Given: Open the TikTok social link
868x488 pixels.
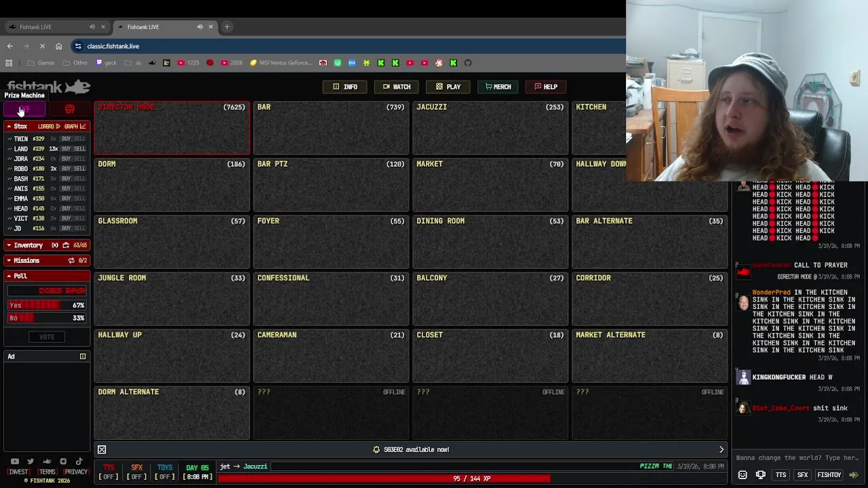Looking at the screenshot, I should click(x=79, y=462).
